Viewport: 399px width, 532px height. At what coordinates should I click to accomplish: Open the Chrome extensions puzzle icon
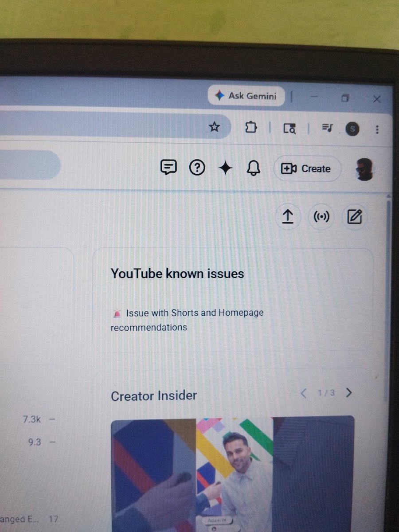250,128
